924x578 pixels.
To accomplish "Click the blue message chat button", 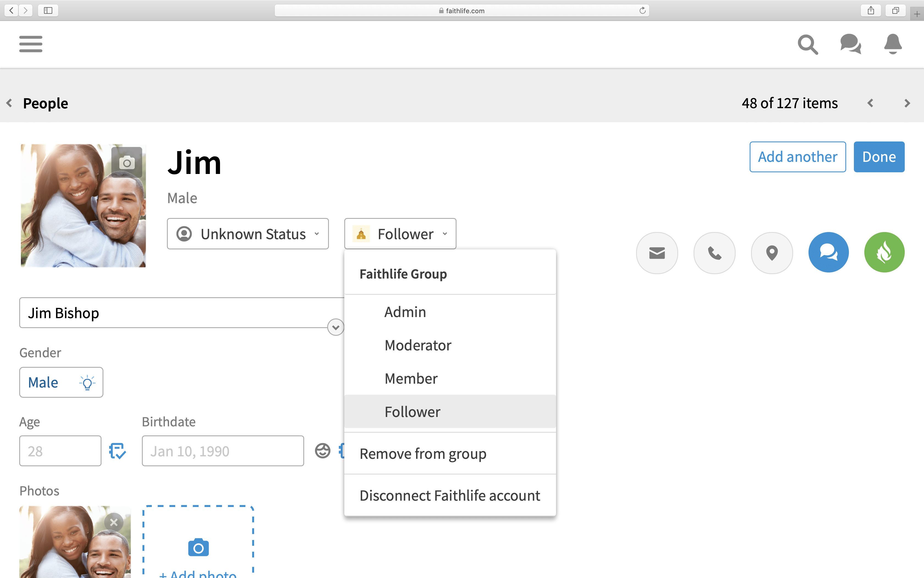I will pyautogui.click(x=829, y=252).
